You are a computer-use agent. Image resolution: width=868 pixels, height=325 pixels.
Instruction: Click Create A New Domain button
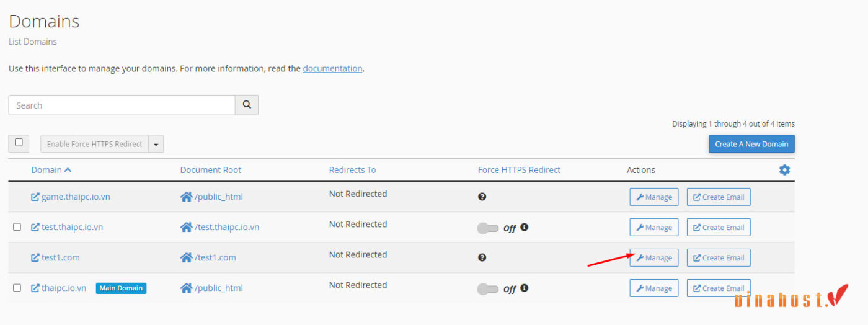(751, 144)
